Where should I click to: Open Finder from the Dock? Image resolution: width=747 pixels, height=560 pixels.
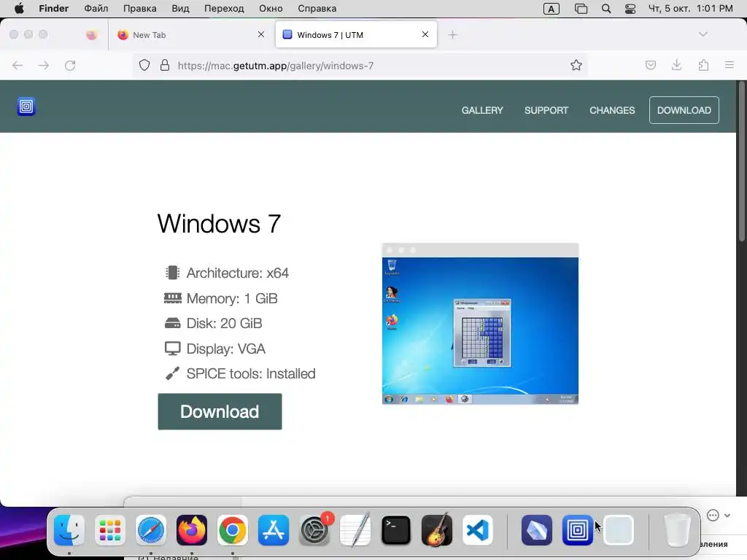coord(69,530)
